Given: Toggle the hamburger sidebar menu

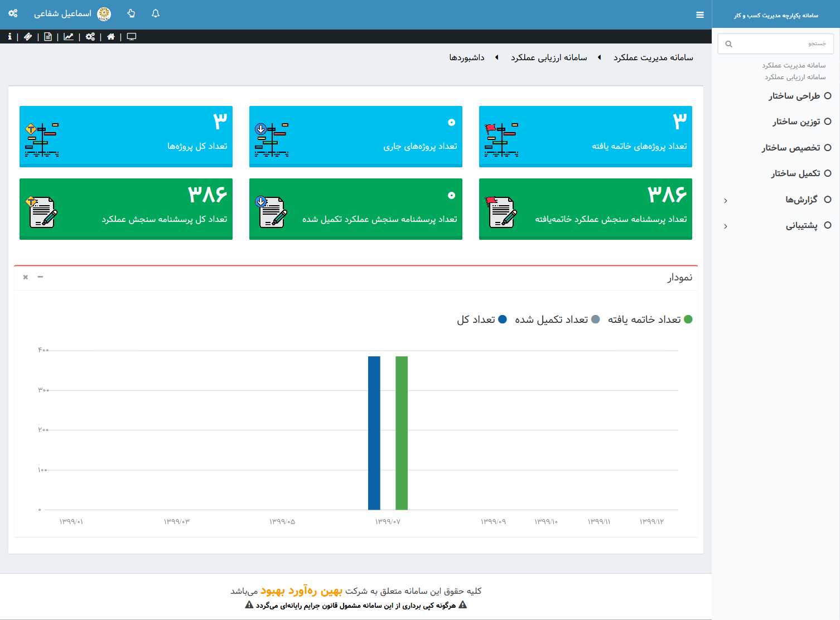Looking at the screenshot, I should pyautogui.click(x=700, y=15).
